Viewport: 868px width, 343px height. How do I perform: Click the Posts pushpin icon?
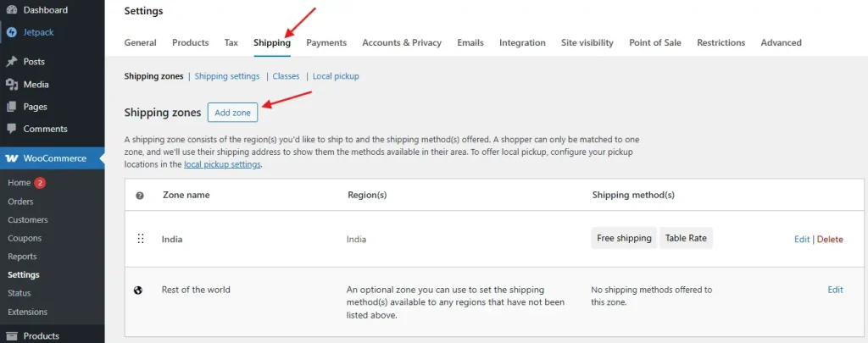pyautogui.click(x=12, y=62)
